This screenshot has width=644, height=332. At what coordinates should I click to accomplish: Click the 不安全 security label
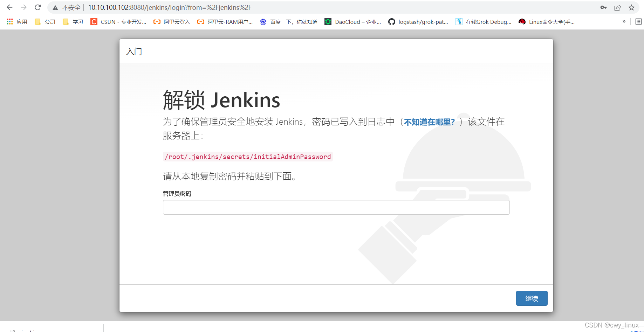(x=71, y=7)
